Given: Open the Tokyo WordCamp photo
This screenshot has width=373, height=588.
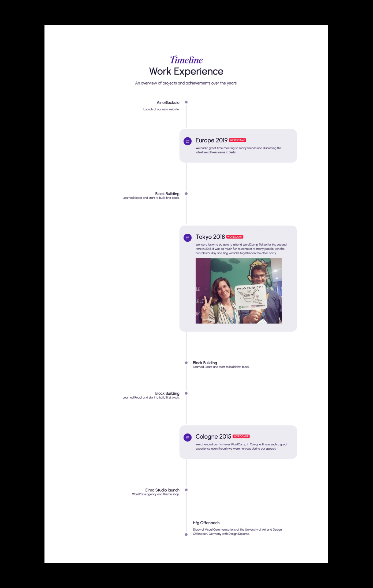Looking at the screenshot, I should [239, 291].
